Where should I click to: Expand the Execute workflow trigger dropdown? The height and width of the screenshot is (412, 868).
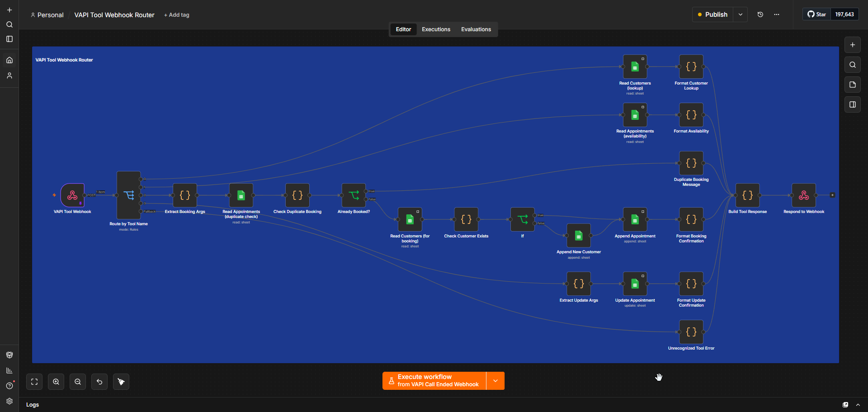pyautogui.click(x=495, y=381)
